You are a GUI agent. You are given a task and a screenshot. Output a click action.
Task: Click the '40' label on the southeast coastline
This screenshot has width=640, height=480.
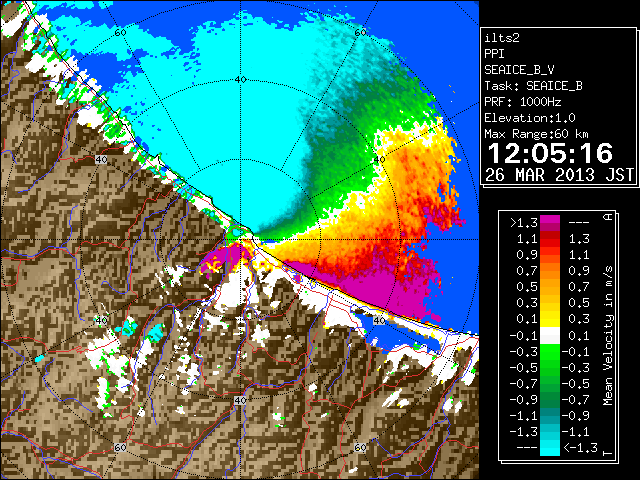pyautogui.click(x=380, y=320)
